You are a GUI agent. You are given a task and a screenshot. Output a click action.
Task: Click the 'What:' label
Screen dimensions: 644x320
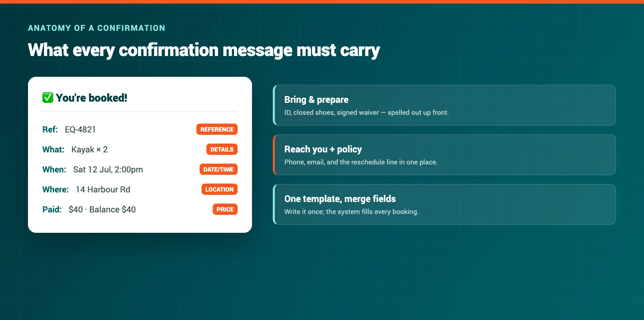tap(53, 150)
